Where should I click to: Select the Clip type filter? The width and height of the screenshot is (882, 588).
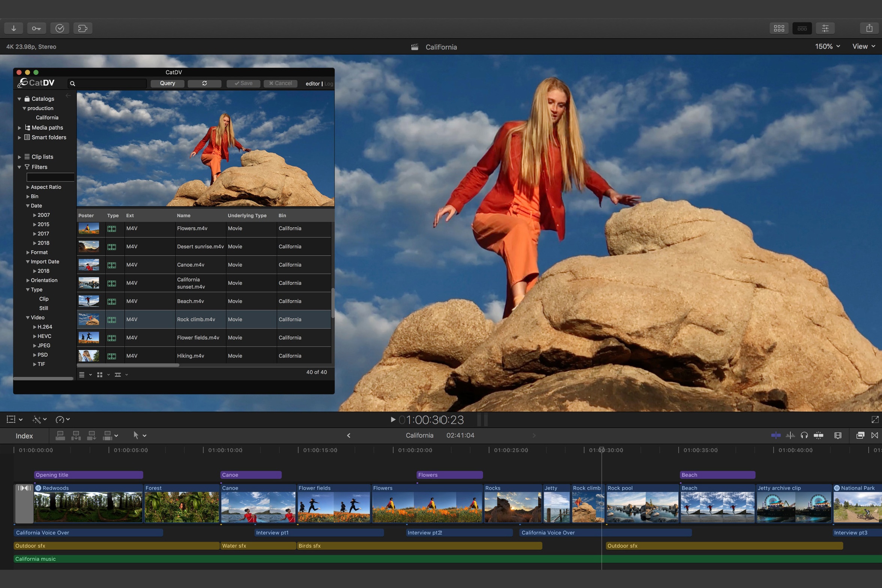pos(44,299)
